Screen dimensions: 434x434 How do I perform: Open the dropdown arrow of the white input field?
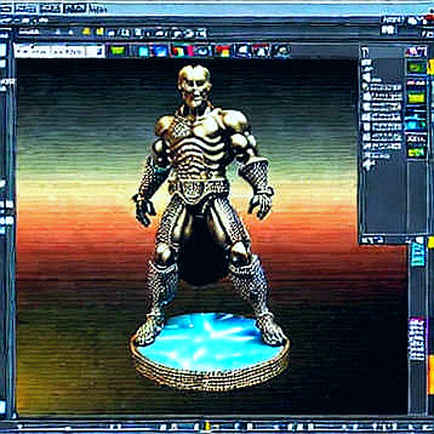coord(99,51)
